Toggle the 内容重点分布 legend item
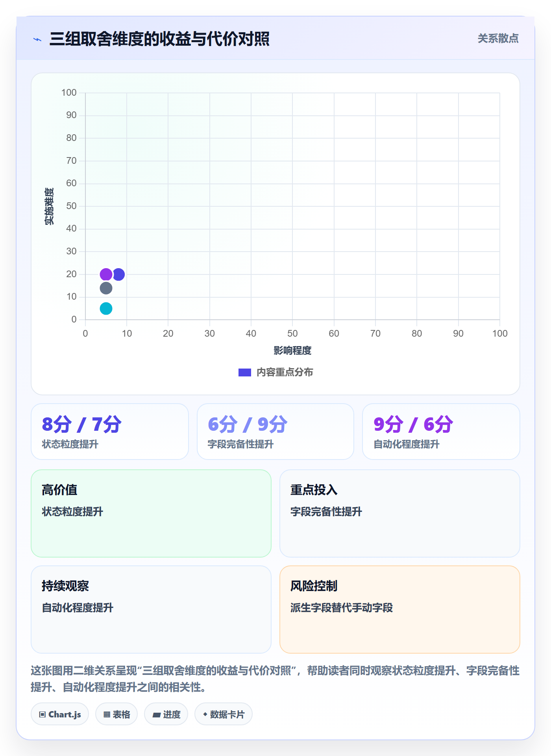The height and width of the screenshot is (756, 551). tap(275, 372)
